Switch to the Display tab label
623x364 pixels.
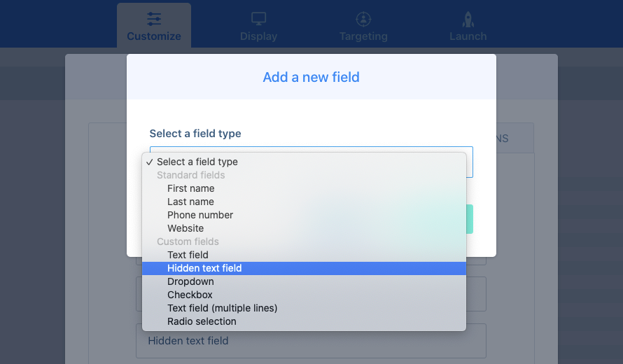click(x=259, y=36)
